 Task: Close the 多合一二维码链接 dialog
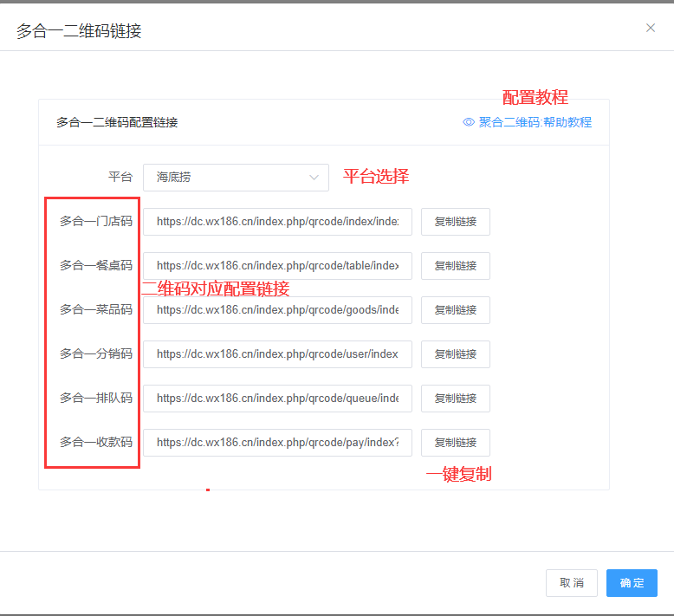[651, 28]
